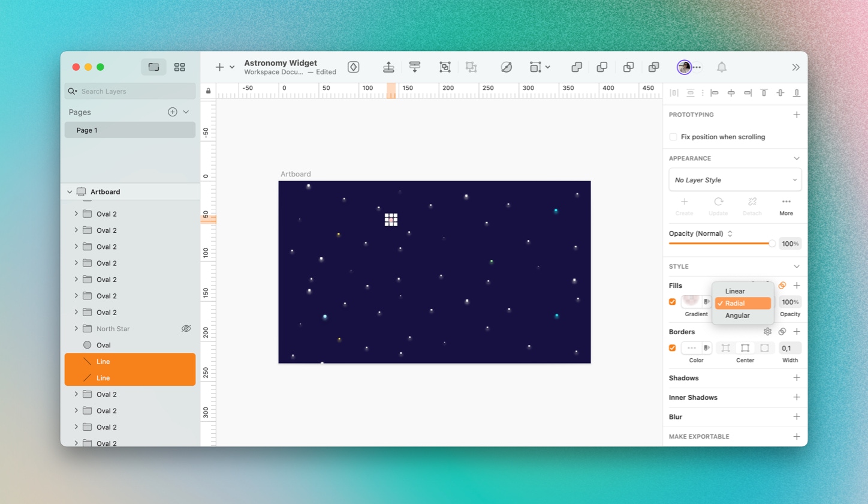
Task: Align layers to the right edge
Action: [x=748, y=93]
